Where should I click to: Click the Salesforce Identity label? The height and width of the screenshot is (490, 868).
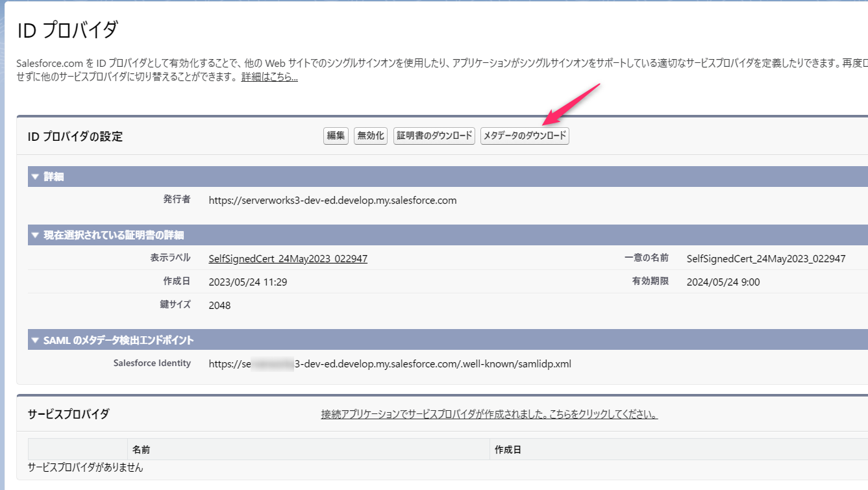coord(152,363)
